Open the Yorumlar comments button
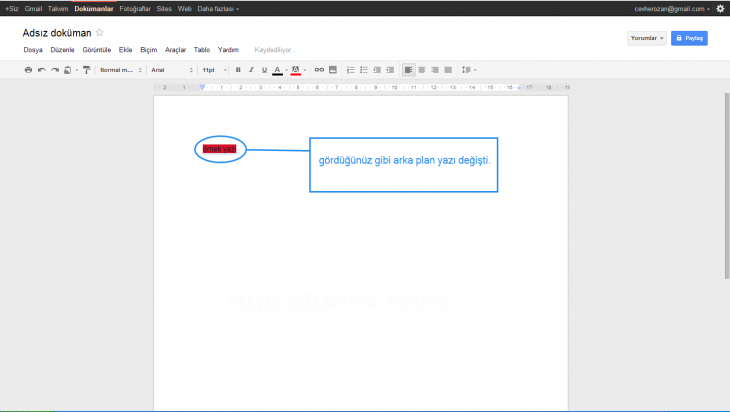 point(646,38)
